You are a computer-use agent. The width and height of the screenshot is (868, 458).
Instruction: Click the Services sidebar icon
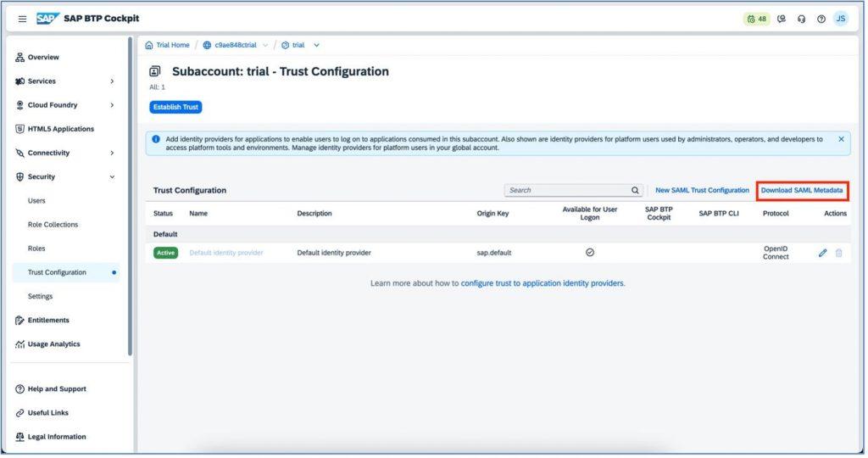(20, 81)
